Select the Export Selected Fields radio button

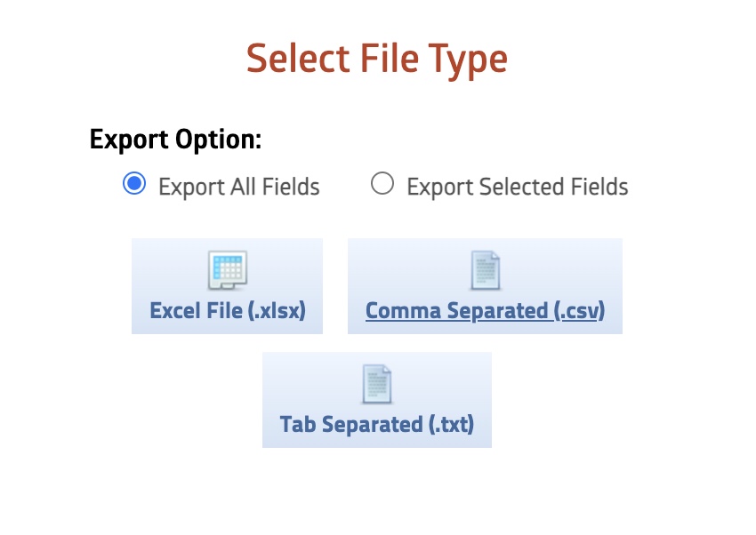coord(382,183)
